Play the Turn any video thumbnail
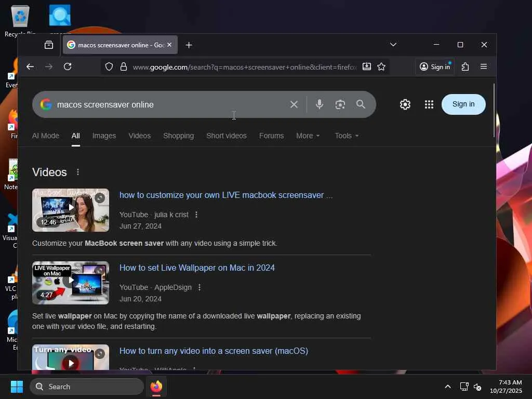 (71, 357)
